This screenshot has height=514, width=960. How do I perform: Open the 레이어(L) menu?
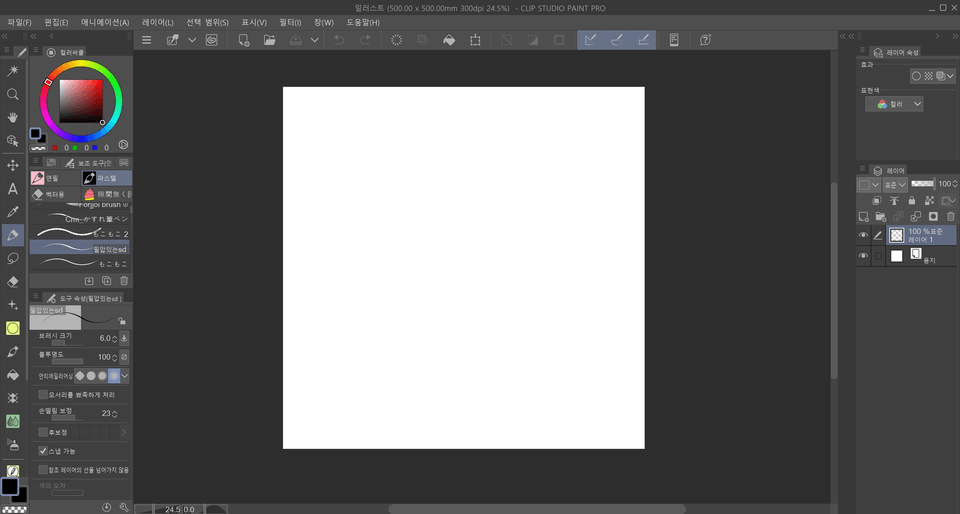click(157, 22)
